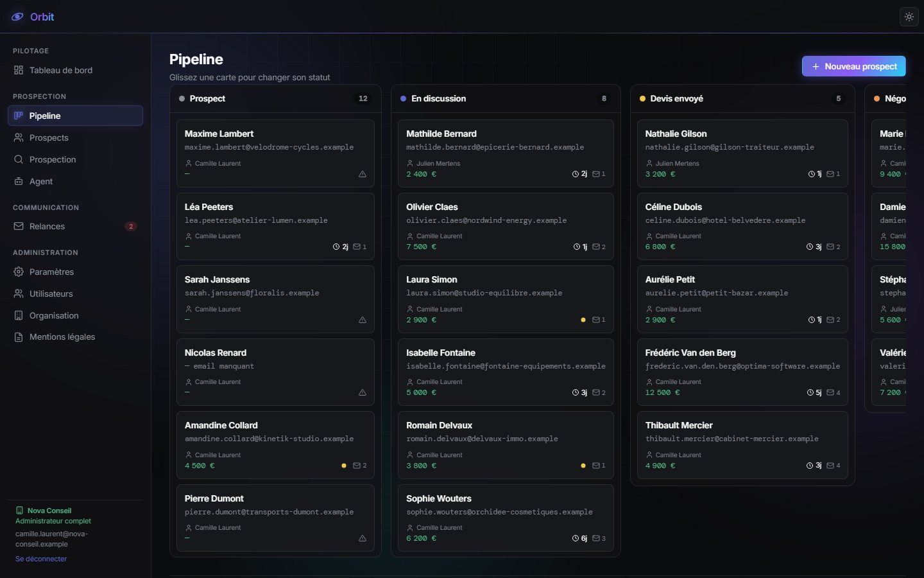This screenshot has height=578, width=924.
Task: Click Nathalie Gilson email address
Action: pyautogui.click(x=730, y=147)
